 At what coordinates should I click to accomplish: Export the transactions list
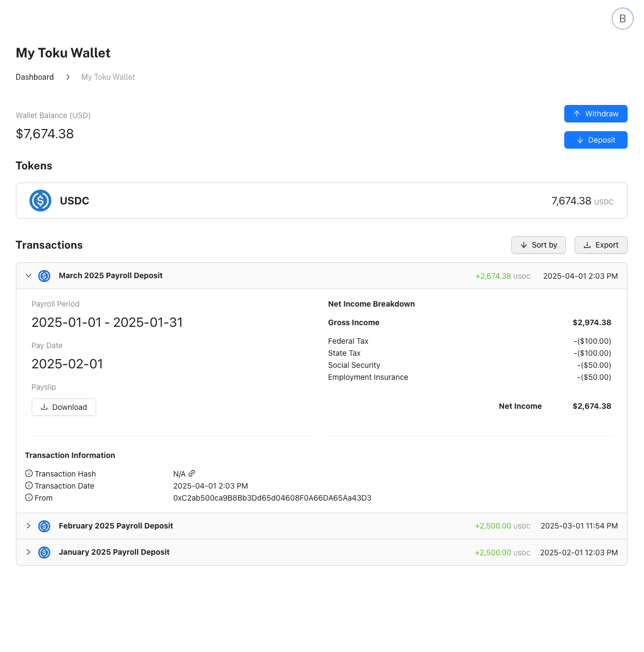[x=601, y=245]
